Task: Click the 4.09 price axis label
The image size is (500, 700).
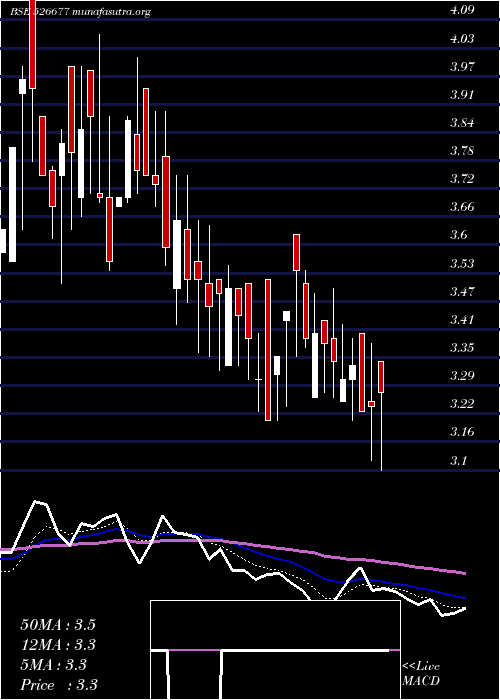Action: pos(462,10)
